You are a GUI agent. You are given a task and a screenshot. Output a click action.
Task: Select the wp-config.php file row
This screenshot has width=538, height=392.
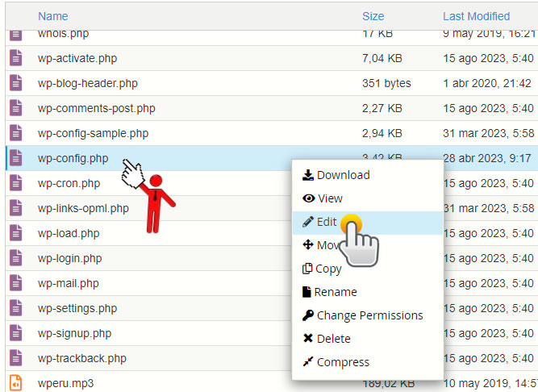(x=73, y=158)
